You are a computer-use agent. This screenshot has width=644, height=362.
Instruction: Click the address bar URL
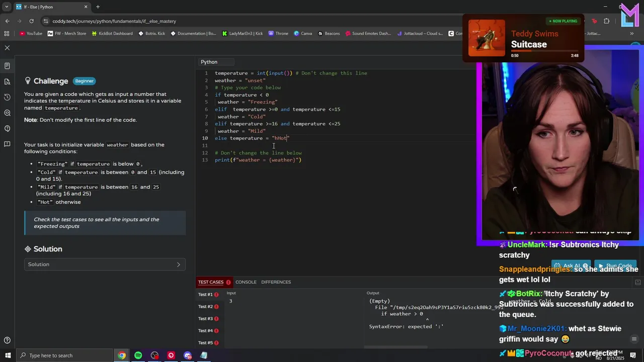(x=114, y=21)
